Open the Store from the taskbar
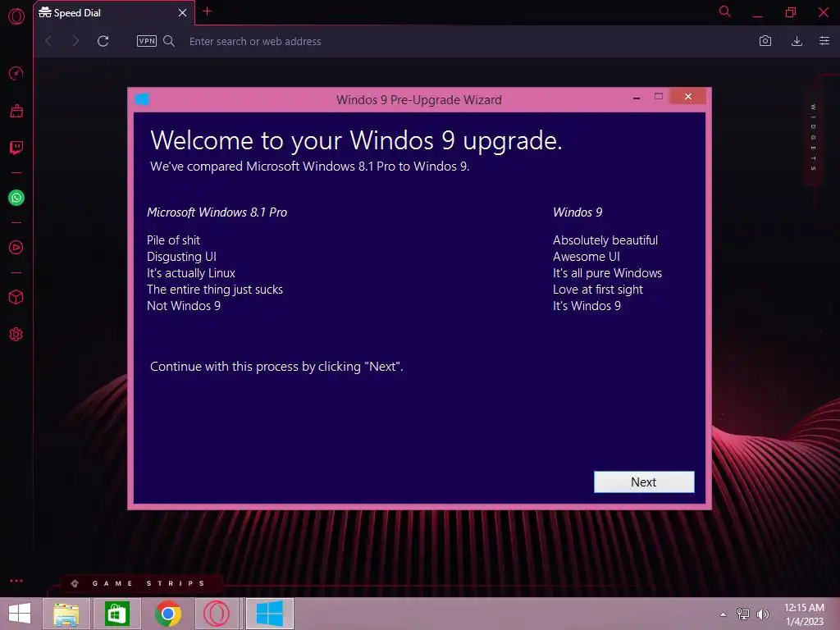 point(116,614)
